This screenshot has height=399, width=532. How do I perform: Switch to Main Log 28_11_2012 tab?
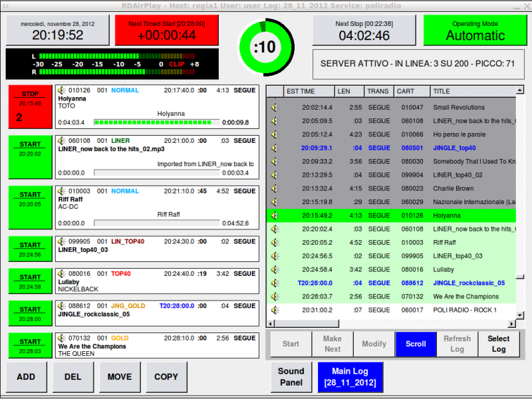click(350, 376)
